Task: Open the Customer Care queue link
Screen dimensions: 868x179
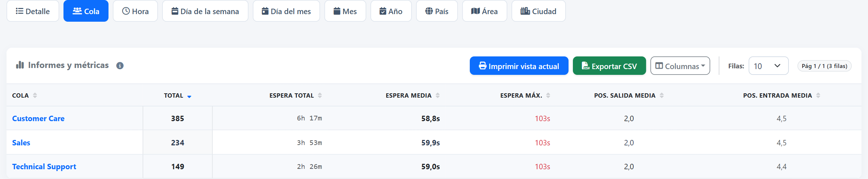Action: point(38,119)
